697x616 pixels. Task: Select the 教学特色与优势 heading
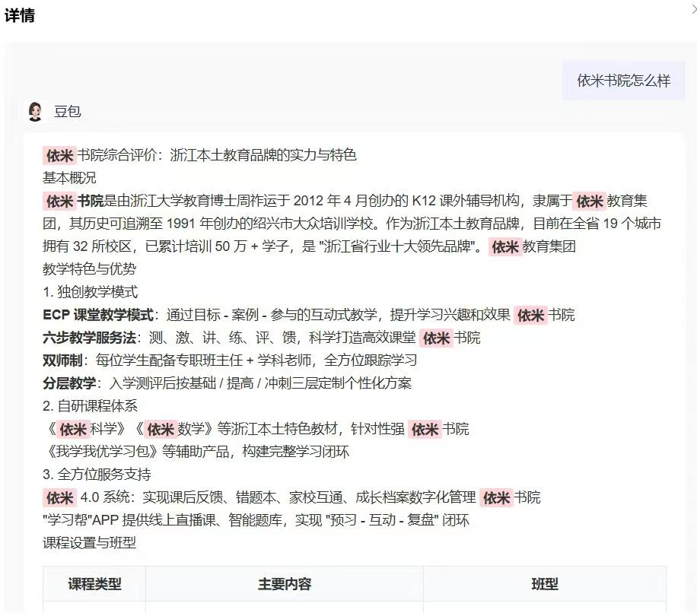click(89, 268)
